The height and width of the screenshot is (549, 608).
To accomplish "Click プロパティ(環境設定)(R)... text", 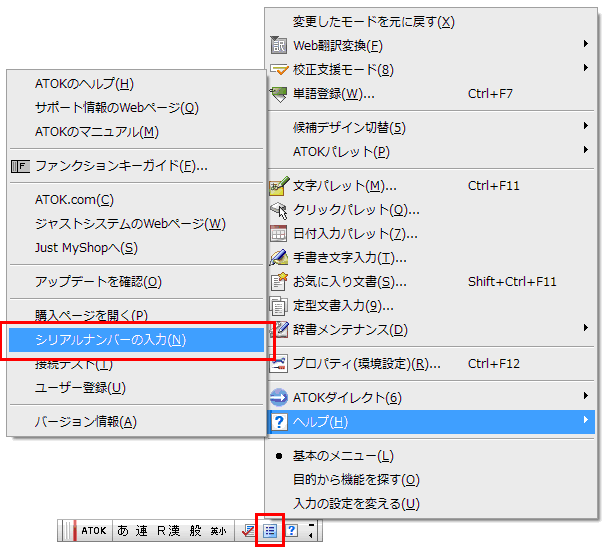I will (x=366, y=364).
